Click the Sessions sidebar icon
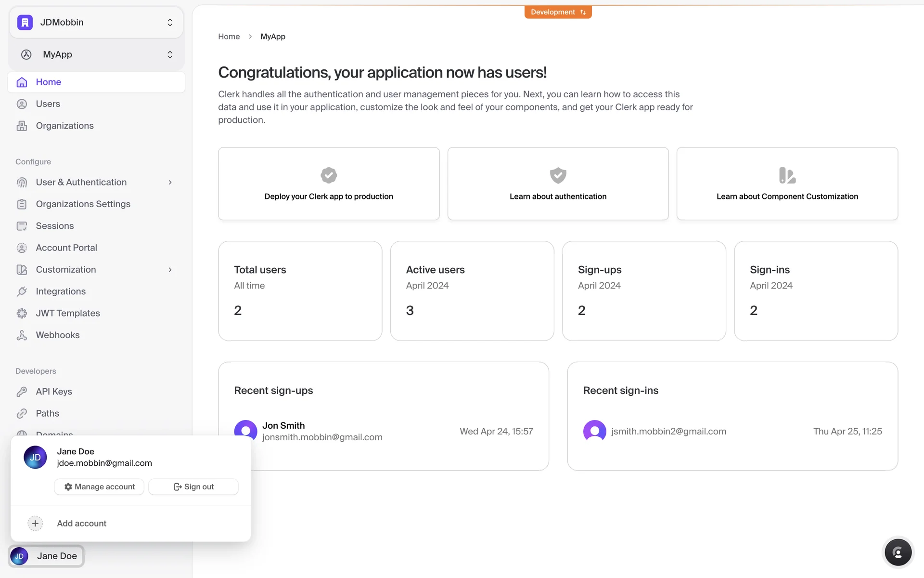The width and height of the screenshot is (924, 578). coord(22,226)
